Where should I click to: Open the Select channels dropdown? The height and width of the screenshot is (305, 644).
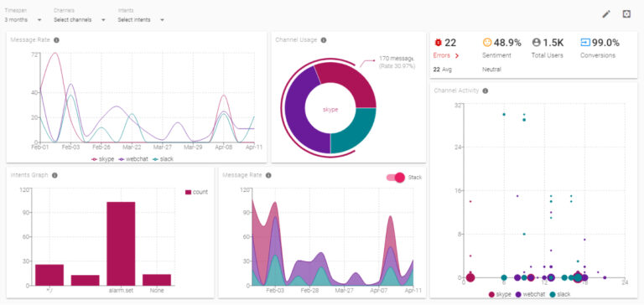tap(80, 20)
